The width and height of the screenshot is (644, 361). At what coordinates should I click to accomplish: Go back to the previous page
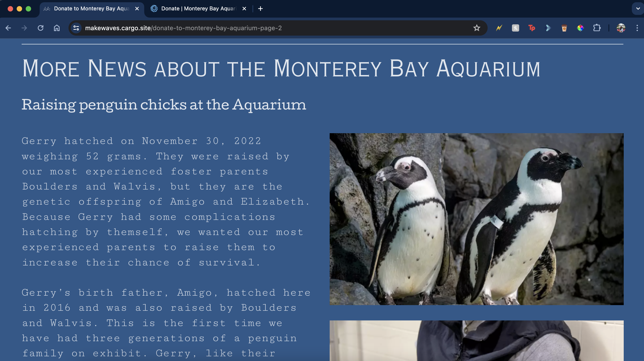click(8, 28)
